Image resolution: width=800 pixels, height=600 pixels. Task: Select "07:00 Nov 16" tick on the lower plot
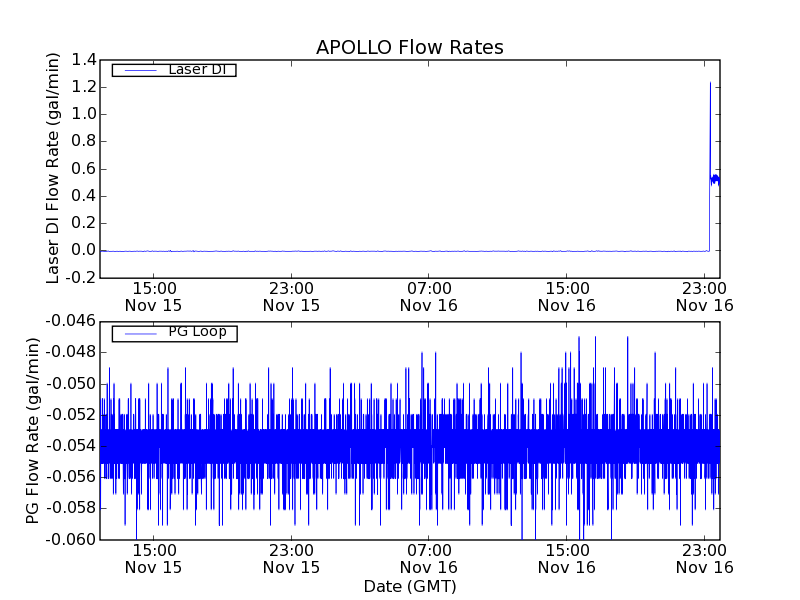pyautogui.click(x=429, y=558)
